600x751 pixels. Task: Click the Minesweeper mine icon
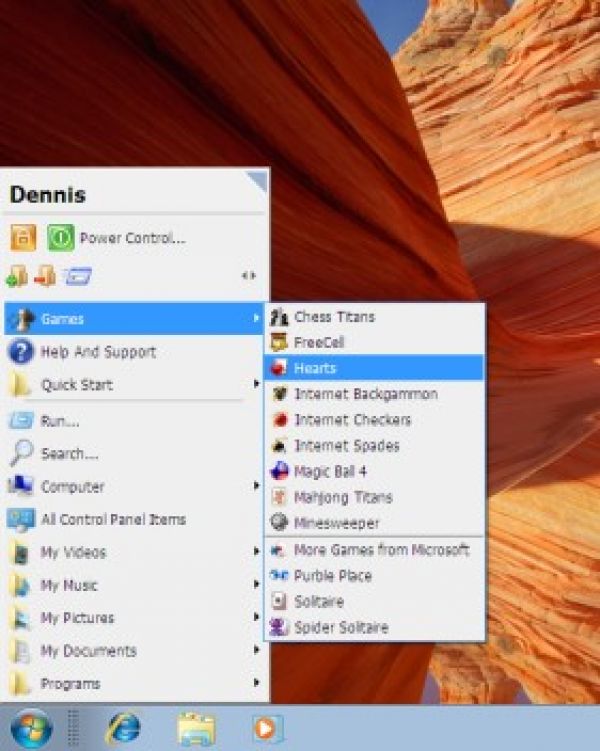coord(279,522)
